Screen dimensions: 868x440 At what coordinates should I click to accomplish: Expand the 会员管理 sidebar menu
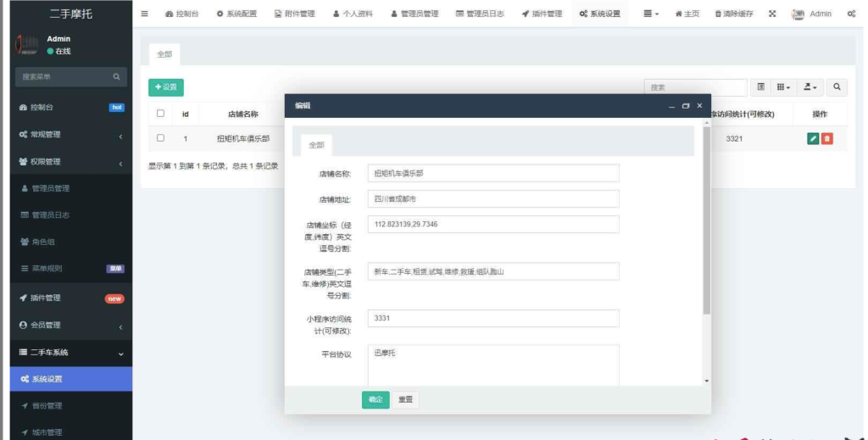coord(66,325)
